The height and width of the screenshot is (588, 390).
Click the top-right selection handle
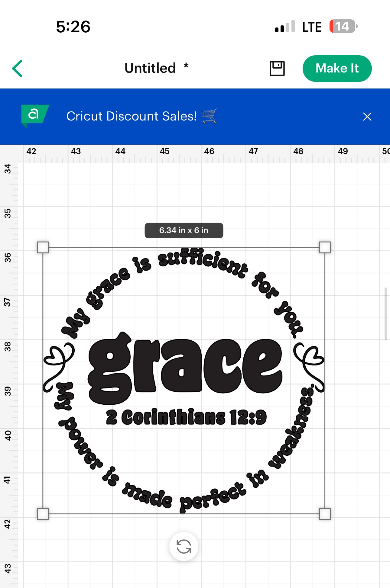pyautogui.click(x=325, y=247)
